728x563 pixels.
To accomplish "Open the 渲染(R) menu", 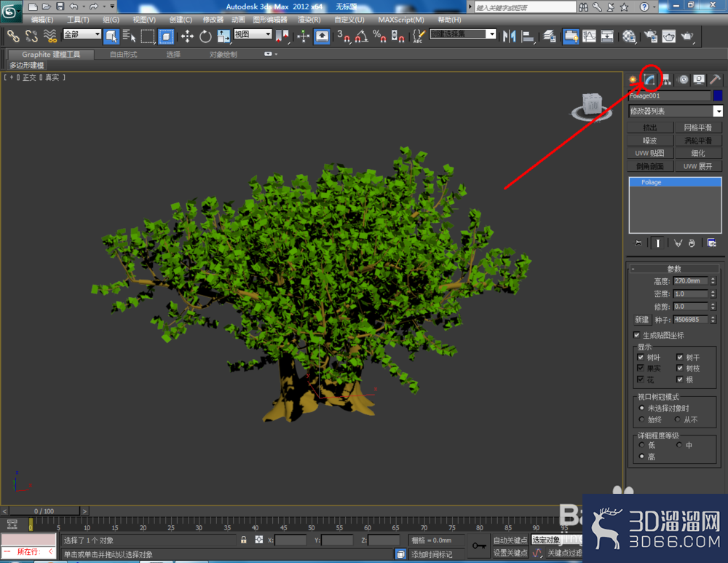I will pos(309,20).
